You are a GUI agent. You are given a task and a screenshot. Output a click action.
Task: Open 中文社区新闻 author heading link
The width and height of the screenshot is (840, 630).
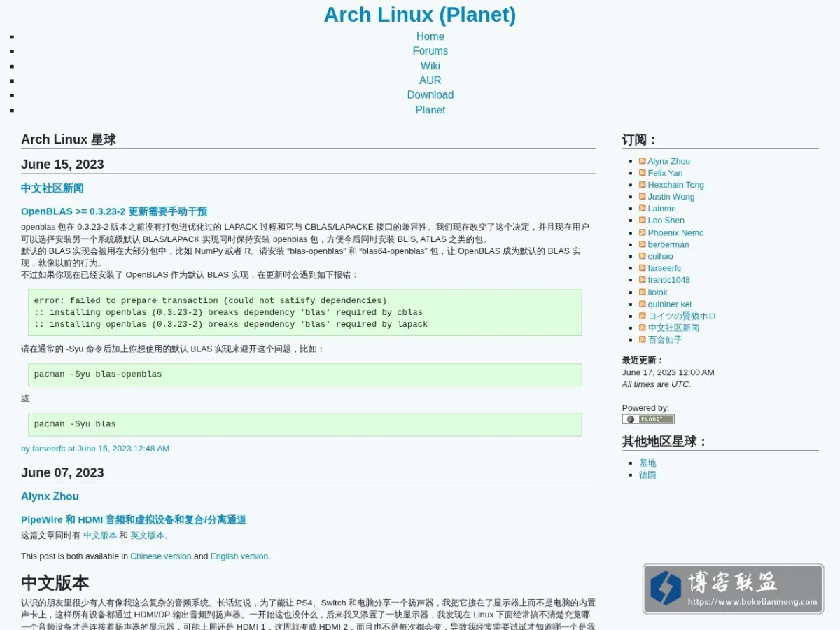point(52,188)
